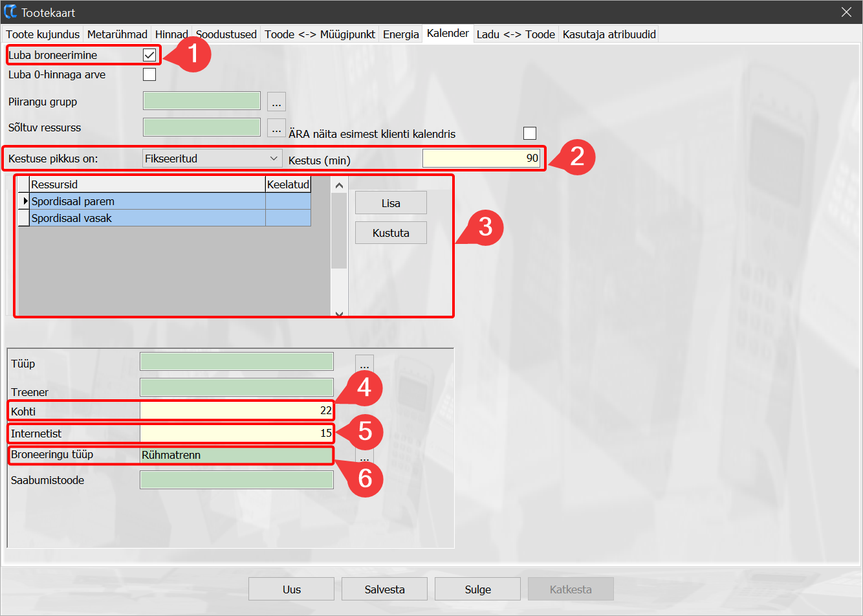Open the Tüüp field browse button

tap(364, 363)
